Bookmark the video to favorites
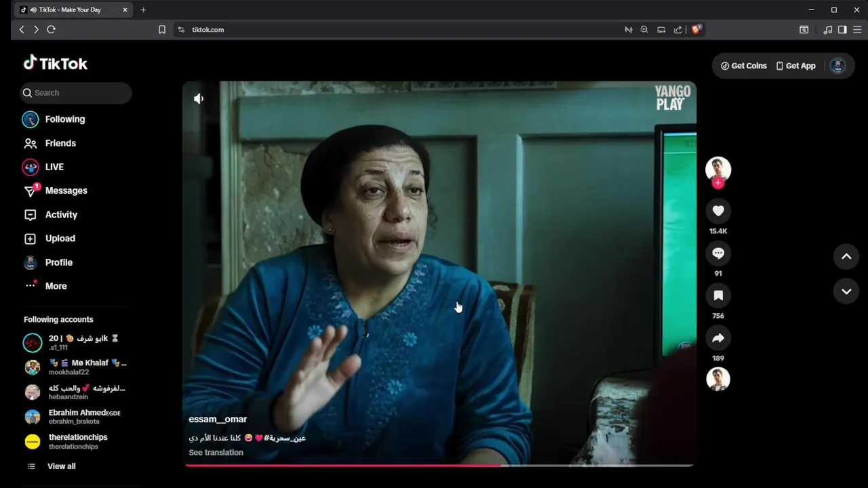 (718, 296)
